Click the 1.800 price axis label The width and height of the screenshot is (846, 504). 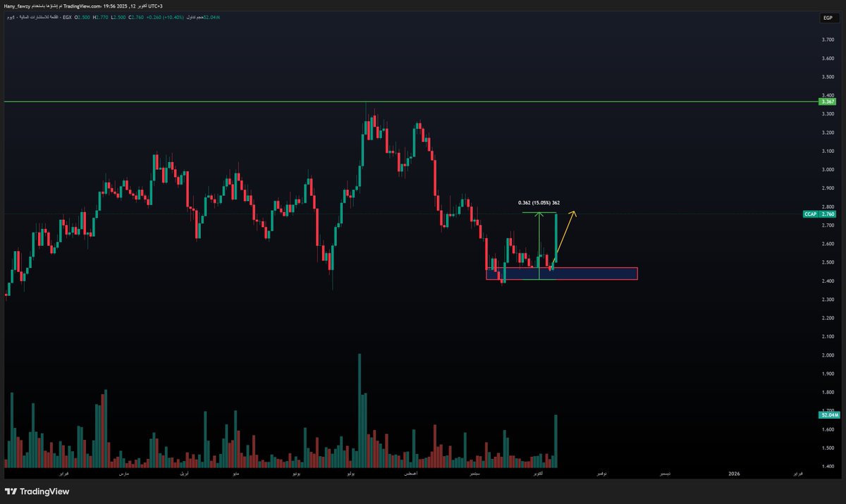pos(828,393)
